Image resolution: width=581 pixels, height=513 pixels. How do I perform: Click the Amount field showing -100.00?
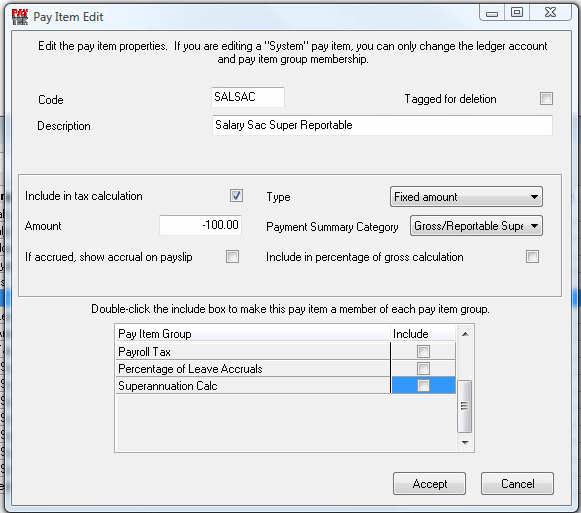(200, 225)
